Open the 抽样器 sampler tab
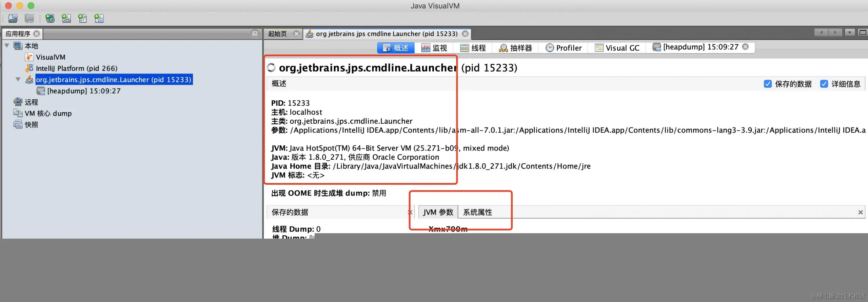868x302 pixels. pos(515,48)
